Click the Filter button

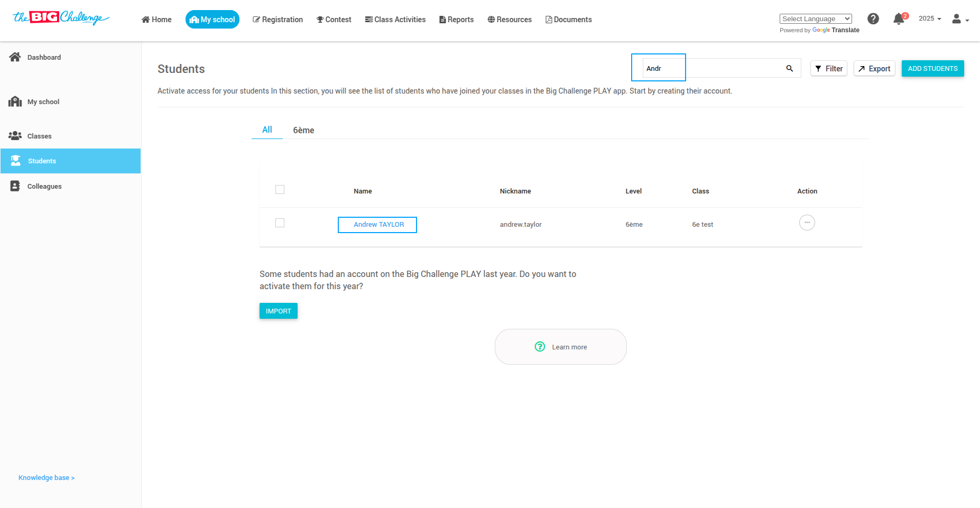click(829, 68)
